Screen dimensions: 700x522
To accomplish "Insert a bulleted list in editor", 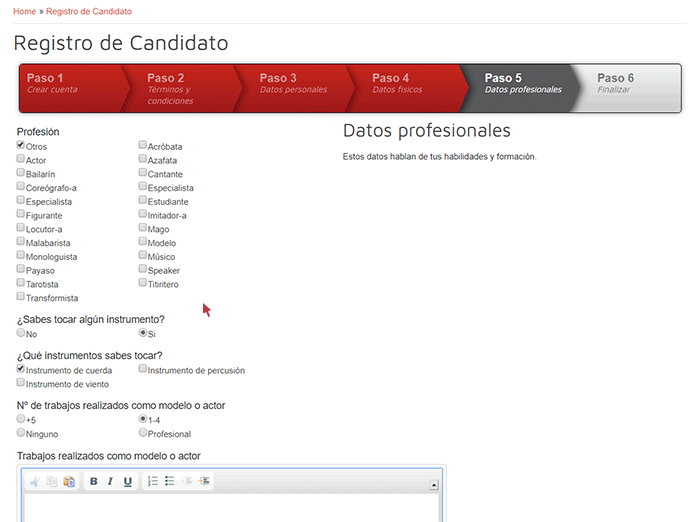I will pyautogui.click(x=170, y=481).
